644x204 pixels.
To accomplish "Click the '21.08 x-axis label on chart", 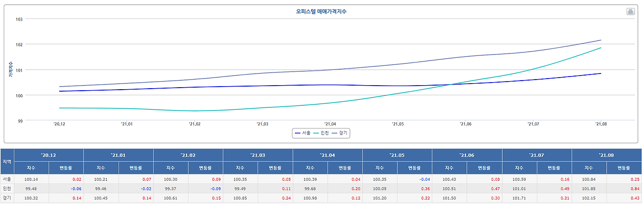I will click(x=601, y=124).
